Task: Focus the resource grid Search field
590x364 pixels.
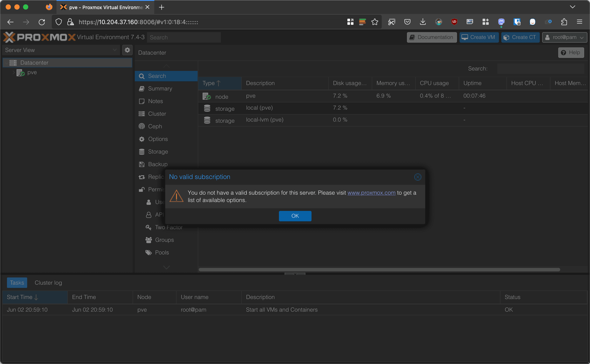Action: point(540,69)
